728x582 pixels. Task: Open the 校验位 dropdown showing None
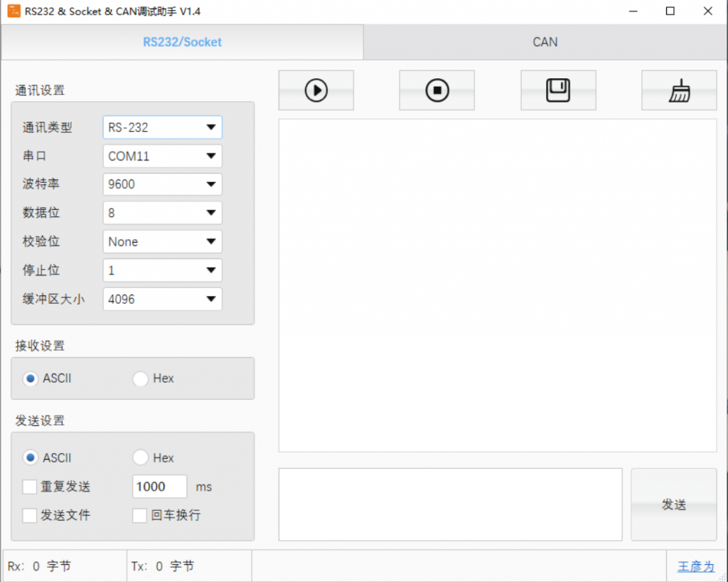point(163,241)
